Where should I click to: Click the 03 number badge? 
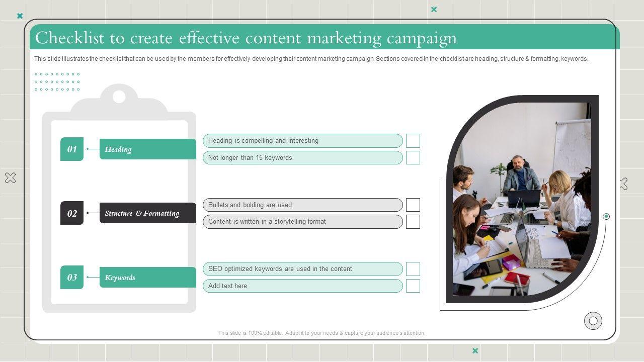(72, 278)
